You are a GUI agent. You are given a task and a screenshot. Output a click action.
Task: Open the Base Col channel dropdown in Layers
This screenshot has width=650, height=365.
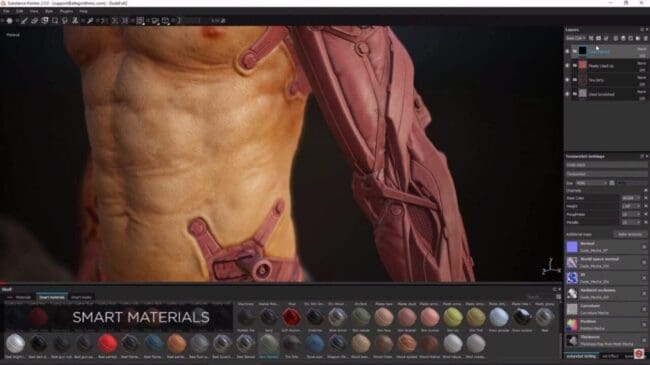[x=576, y=38]
